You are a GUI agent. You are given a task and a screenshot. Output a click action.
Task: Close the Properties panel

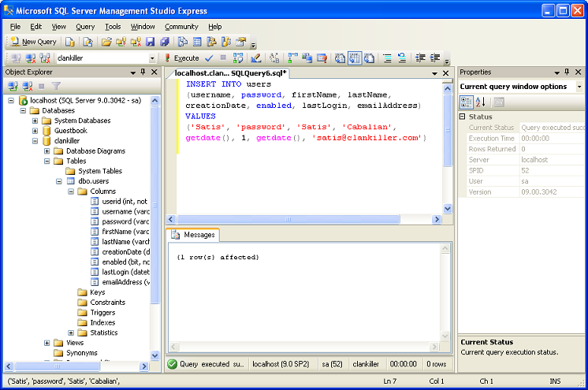[x=579, y=72]
